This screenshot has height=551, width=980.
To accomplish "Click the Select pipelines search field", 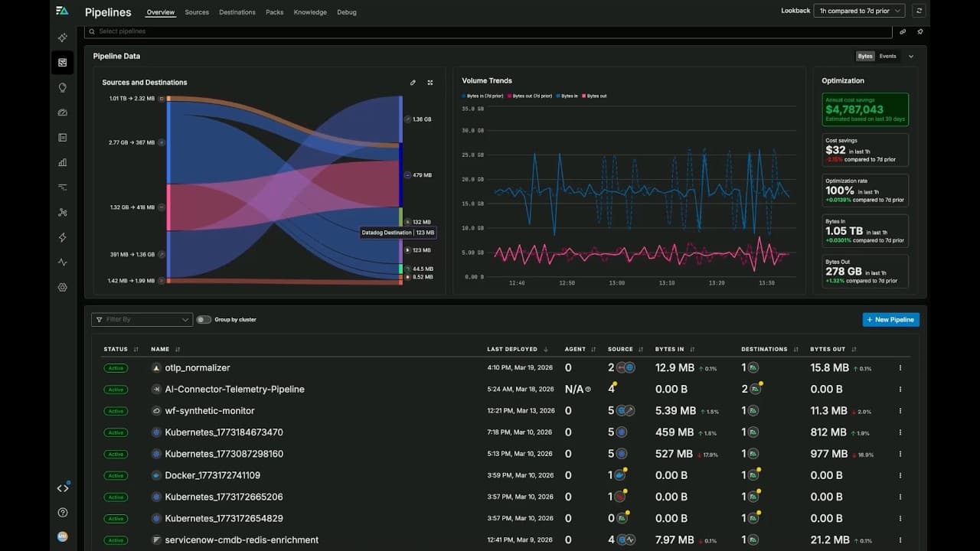I will pyautogui.click(x=306, y=31).
